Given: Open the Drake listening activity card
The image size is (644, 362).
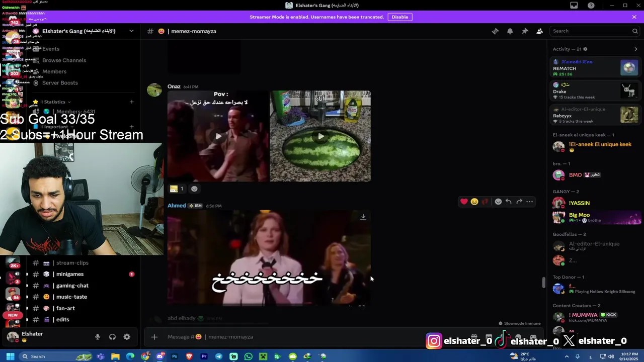Looking at the screenshot, I should 595,91.
